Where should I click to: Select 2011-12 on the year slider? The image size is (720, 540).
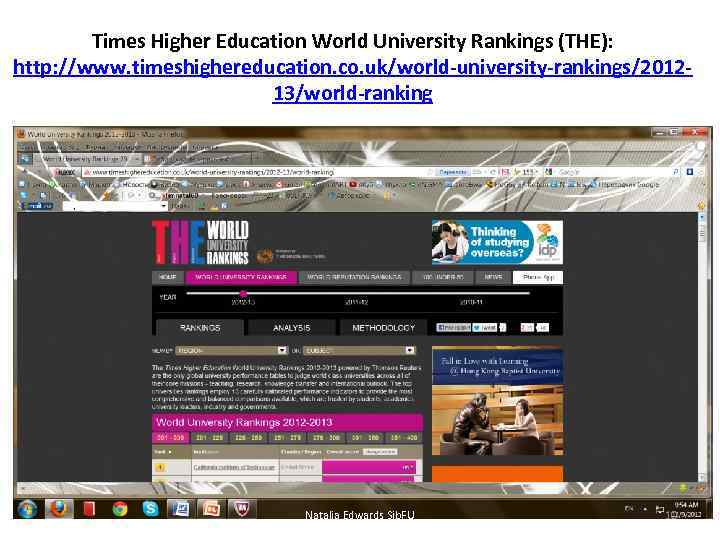point(356,302)
